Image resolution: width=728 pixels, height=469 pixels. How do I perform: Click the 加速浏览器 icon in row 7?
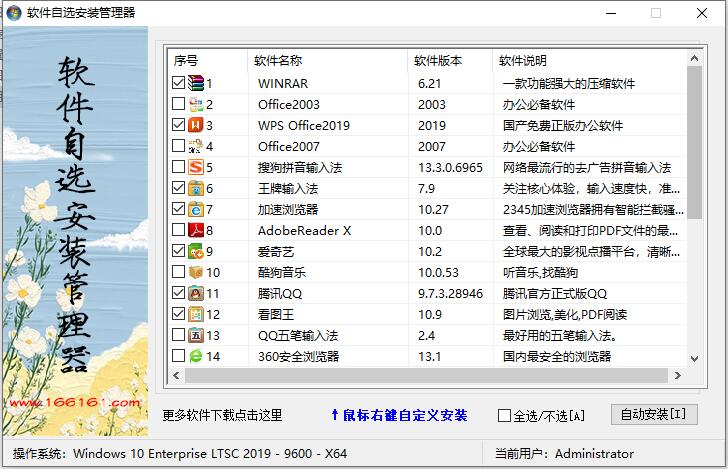(x=195, y=209)
